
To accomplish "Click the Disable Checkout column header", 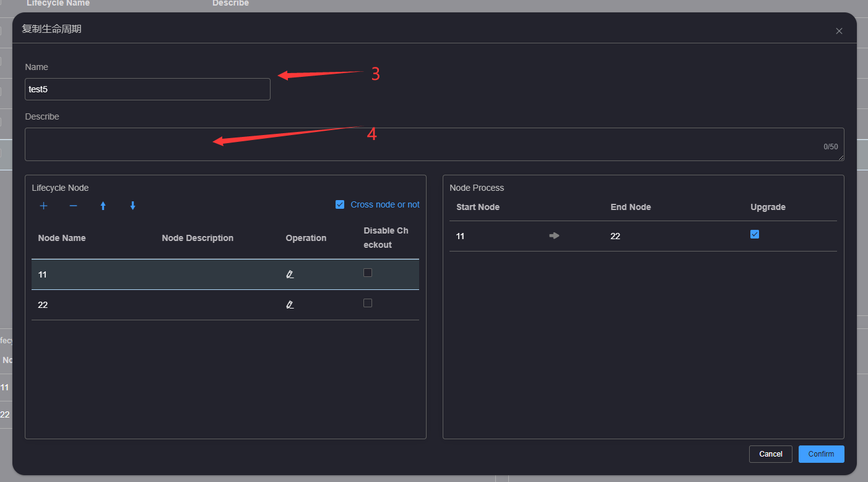I will coord(386,238).
